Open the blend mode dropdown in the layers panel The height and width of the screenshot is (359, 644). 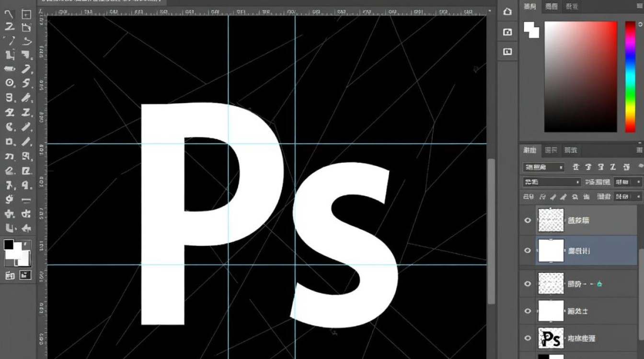tap(552, 182)
